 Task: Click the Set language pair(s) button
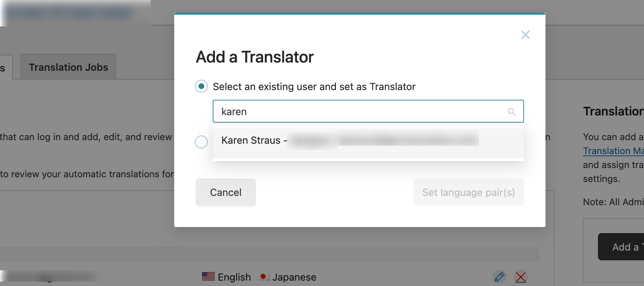[x=468, y=192]
